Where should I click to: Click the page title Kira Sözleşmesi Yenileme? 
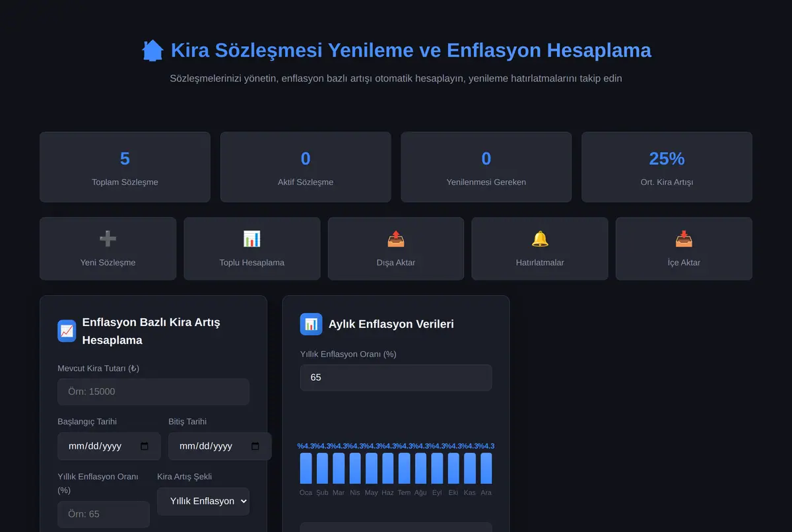click(x=411, y=50)
